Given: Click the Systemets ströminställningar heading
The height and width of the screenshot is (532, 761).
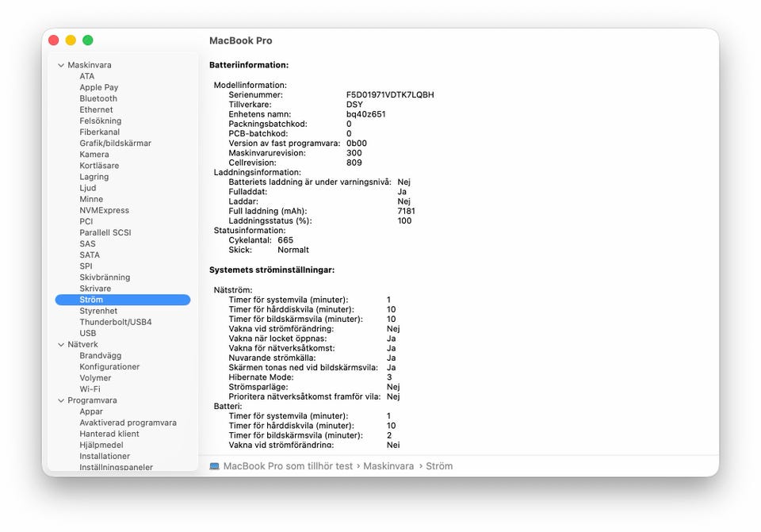Looking at the screenshot, I should click(272, 270).
